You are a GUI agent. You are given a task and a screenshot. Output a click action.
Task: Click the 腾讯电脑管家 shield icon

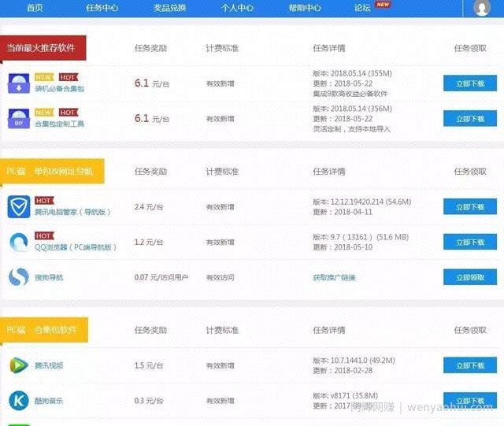coord(19,206)
